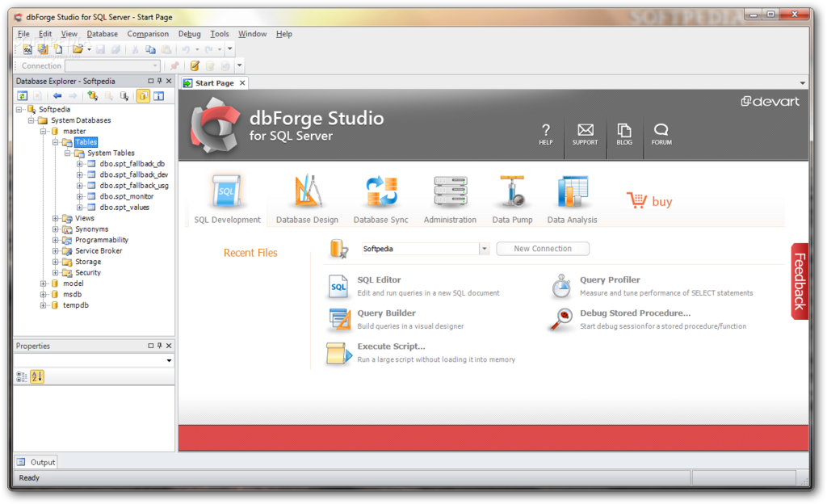Expand the msdb database node
827x504 pixels.
[x=43, y=294]
